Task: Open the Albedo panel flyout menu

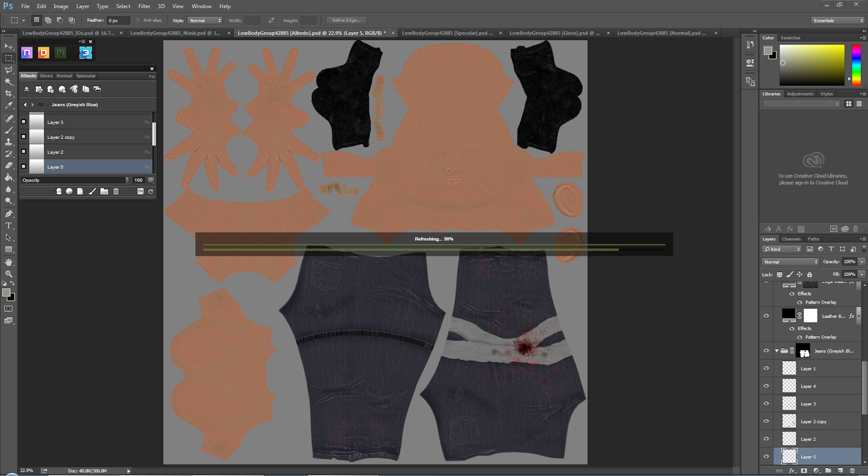Action: tap(152, 76)
